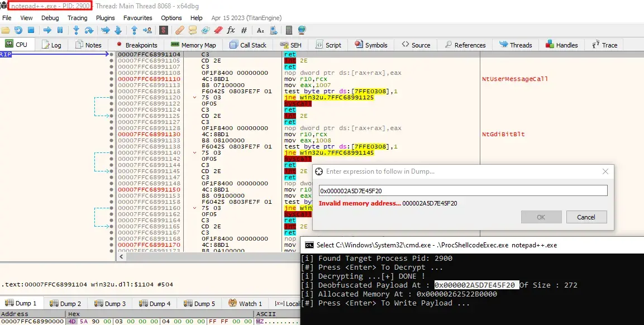
Task: Click the Step Into toolbar icon
Action: (76, 30)
